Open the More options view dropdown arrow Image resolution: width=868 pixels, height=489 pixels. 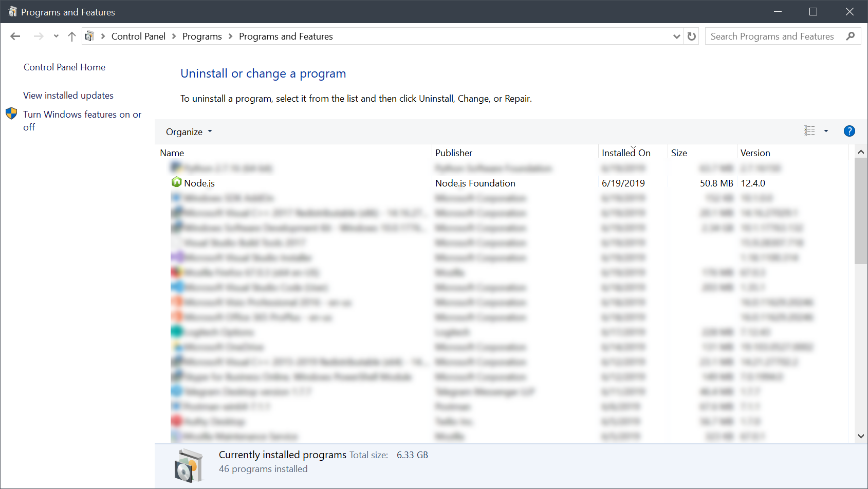tap(826, 131)
